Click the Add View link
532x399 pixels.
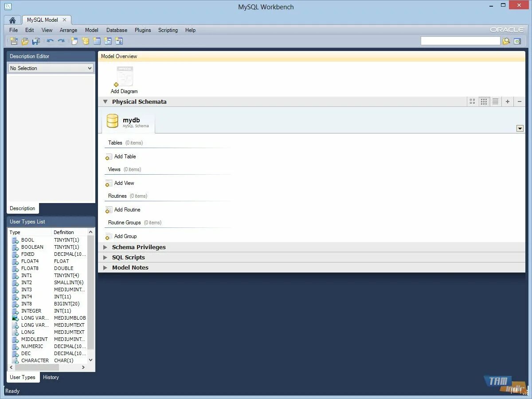[124, 183]
